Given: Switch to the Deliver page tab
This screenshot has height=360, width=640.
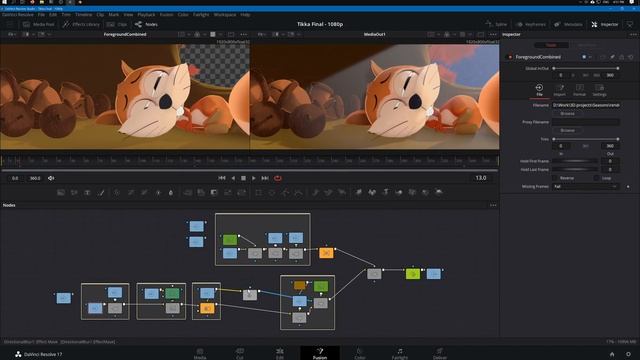Looking at the screenshot, I should click(x=440, y=353).
